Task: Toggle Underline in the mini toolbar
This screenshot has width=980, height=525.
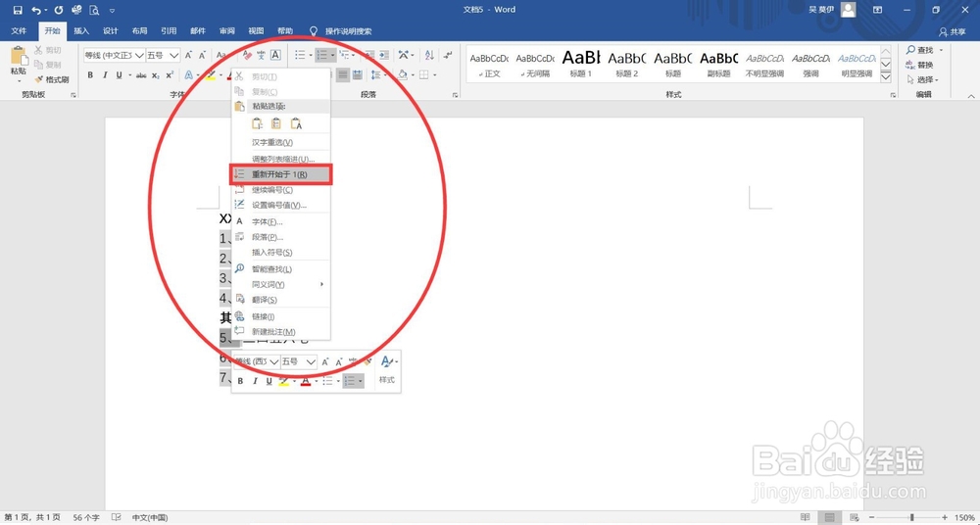Action: [x=269, y=381]
